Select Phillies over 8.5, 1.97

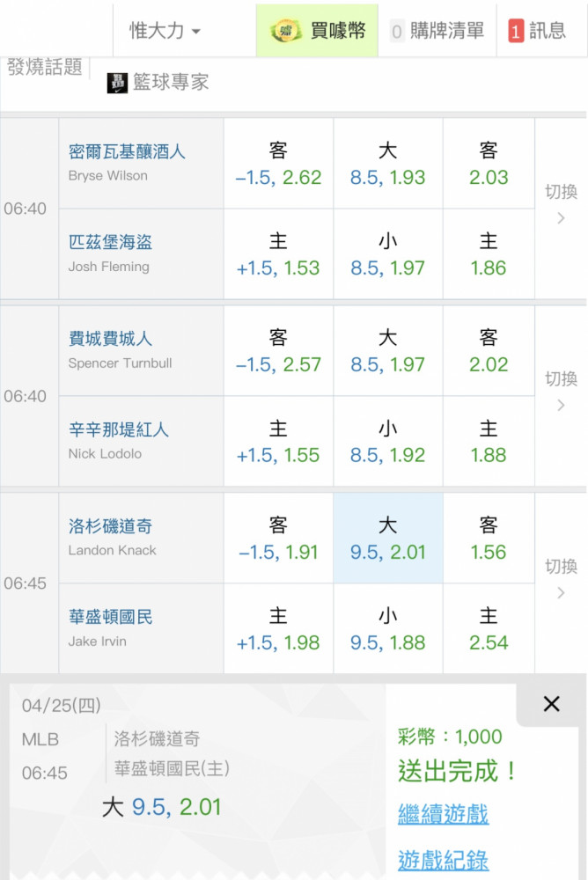(x=387, y=351)
